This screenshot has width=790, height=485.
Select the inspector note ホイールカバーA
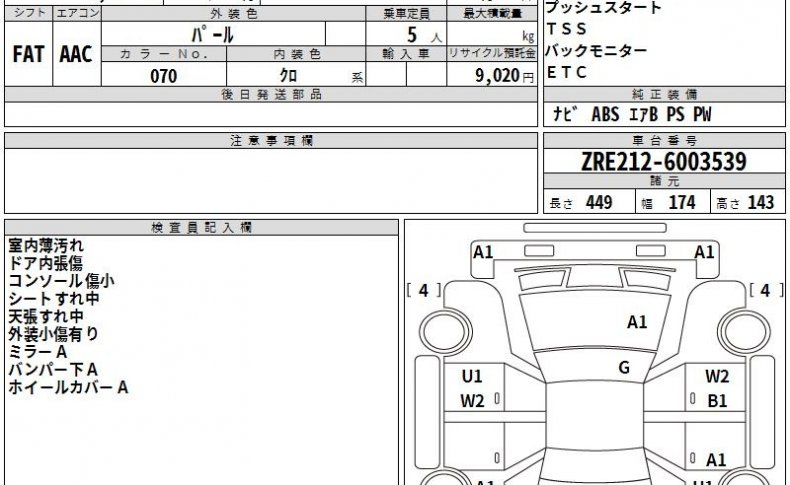68,387
